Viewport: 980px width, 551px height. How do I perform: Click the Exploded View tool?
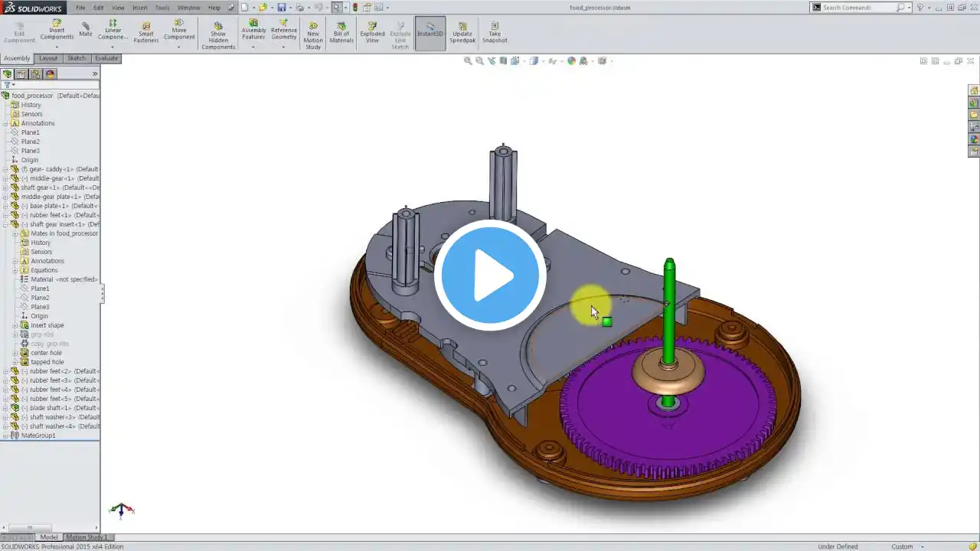pyautogui.click(x=372, y=32)
